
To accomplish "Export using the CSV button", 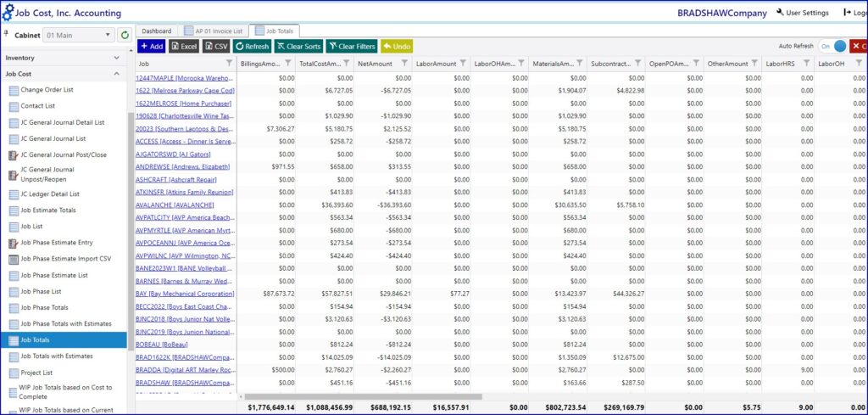I will click(x=216, y=47).
